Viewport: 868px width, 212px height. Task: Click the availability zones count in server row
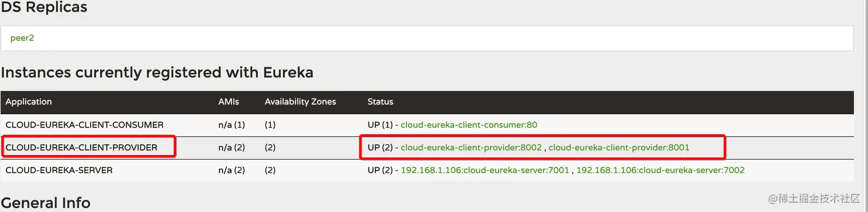click(x=270, y=171)
